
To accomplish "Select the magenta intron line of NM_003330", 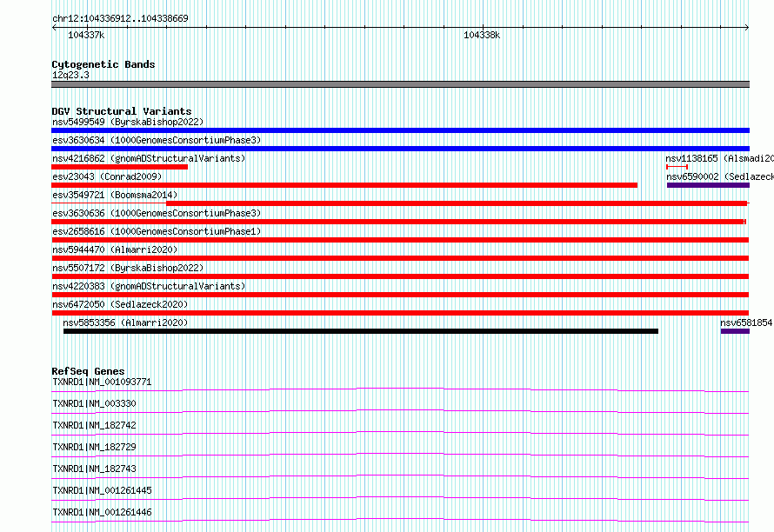I will click(x=400, y=411).
